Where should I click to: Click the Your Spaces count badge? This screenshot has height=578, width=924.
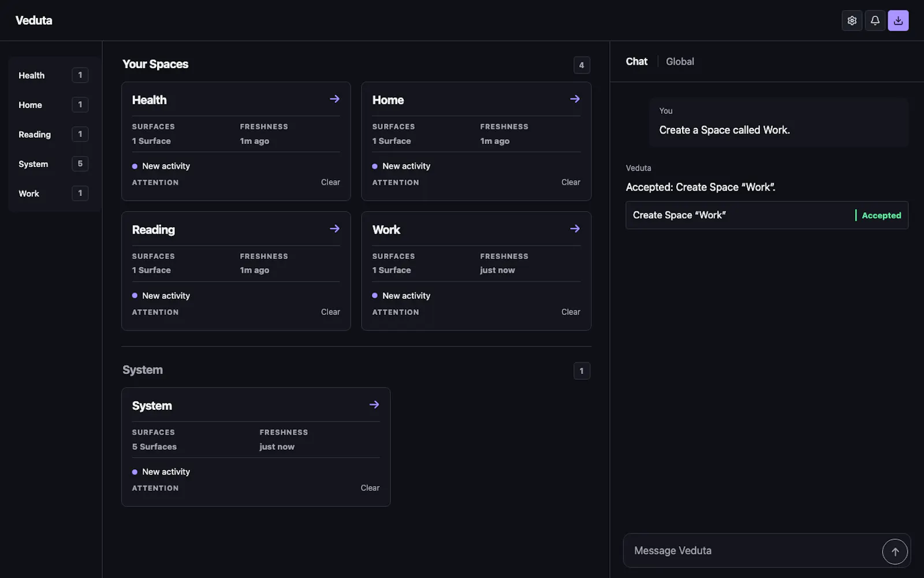(582, 65)
